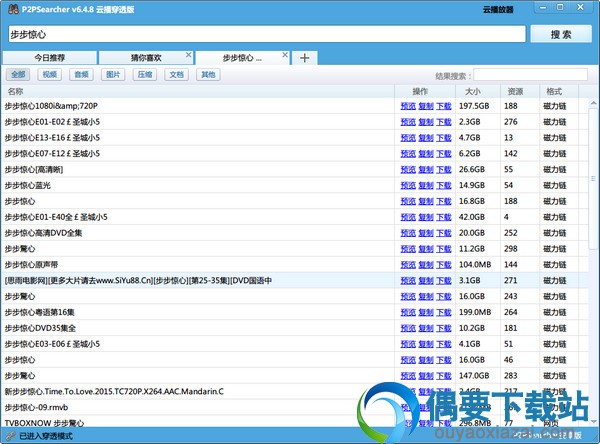Image resolution: width=600 pixels, height=444 pixels.
Task: Select the row 步步惊心E07-E12￡圣城小5
Action: point(295,153)
